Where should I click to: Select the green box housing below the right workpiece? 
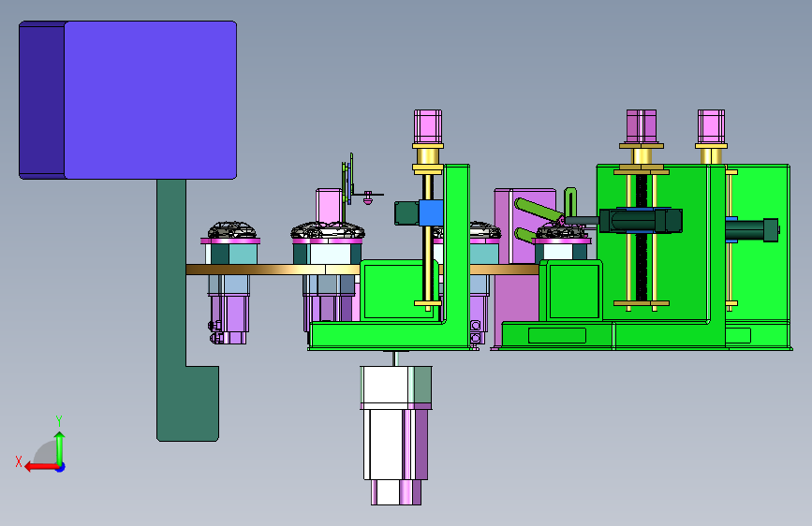[570, 290]
